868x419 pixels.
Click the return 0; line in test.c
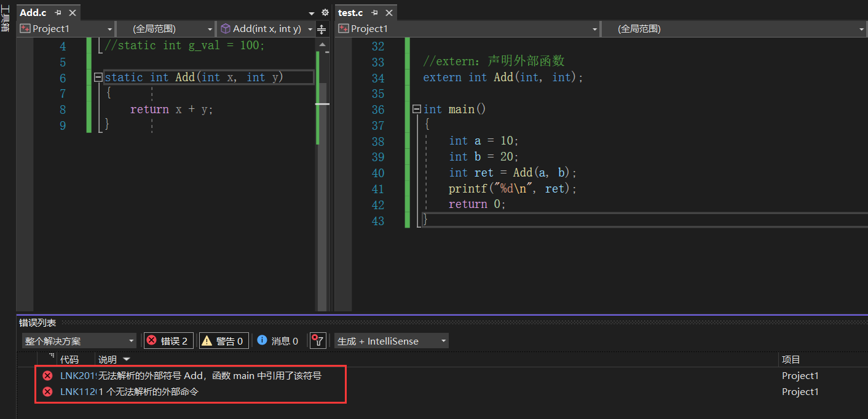point(477,204)
